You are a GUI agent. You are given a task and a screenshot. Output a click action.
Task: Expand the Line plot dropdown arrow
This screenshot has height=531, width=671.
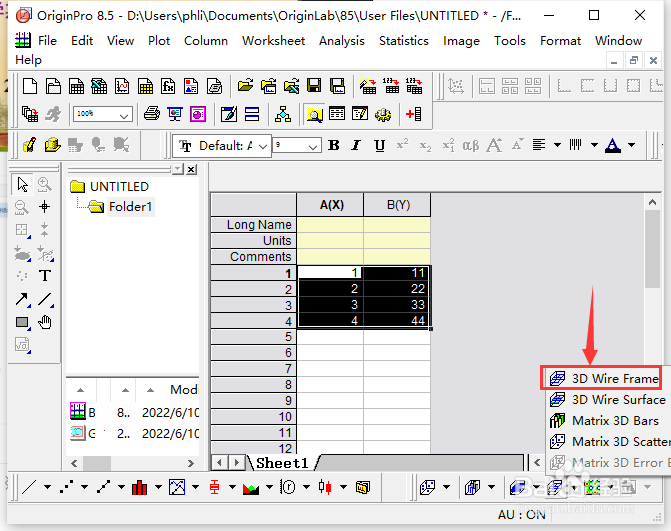point(47,487)
